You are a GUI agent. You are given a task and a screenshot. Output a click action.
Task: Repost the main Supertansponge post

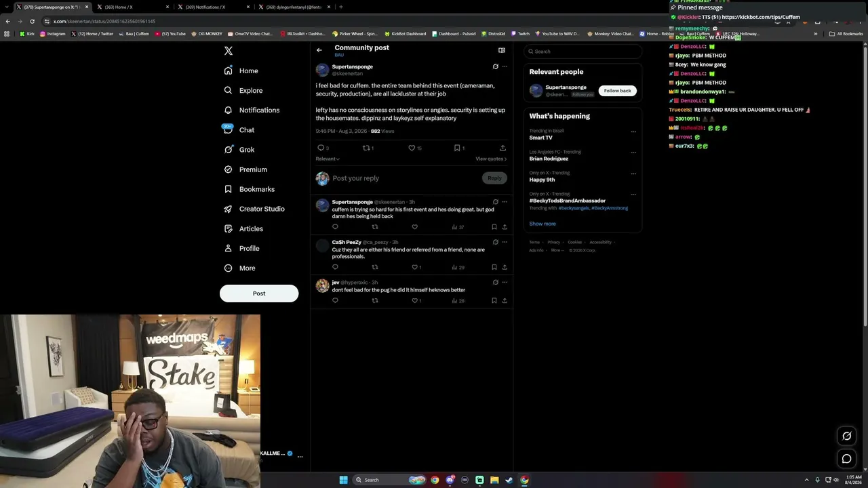click(x=366, y=148)
